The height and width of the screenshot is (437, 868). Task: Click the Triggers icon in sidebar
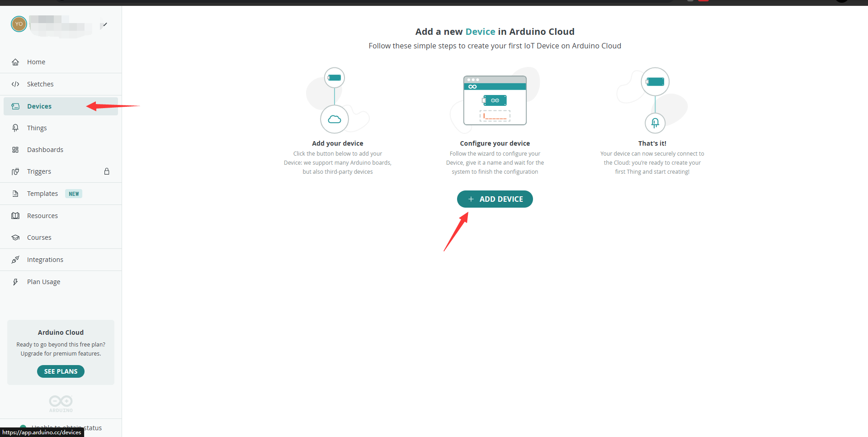[x=15, y=171]
